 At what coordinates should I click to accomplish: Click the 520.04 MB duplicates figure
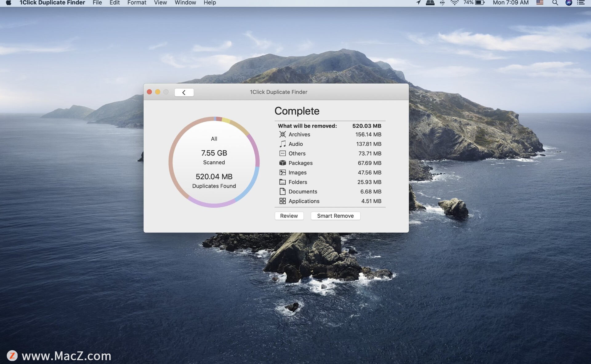tap(214, 176)
